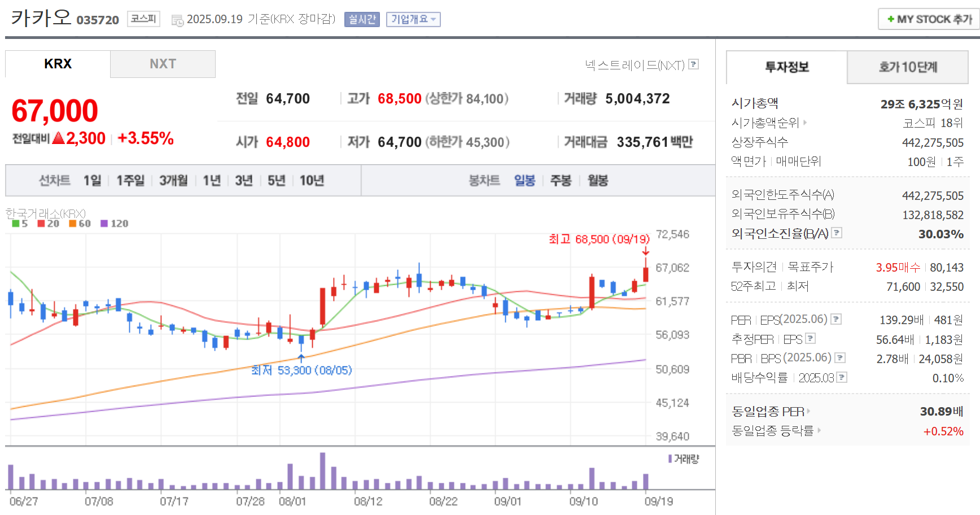Open the help icon next to 넥스트레이드(NXT)
The width and height of the screenshot is (980, 515).
point(694,64)
